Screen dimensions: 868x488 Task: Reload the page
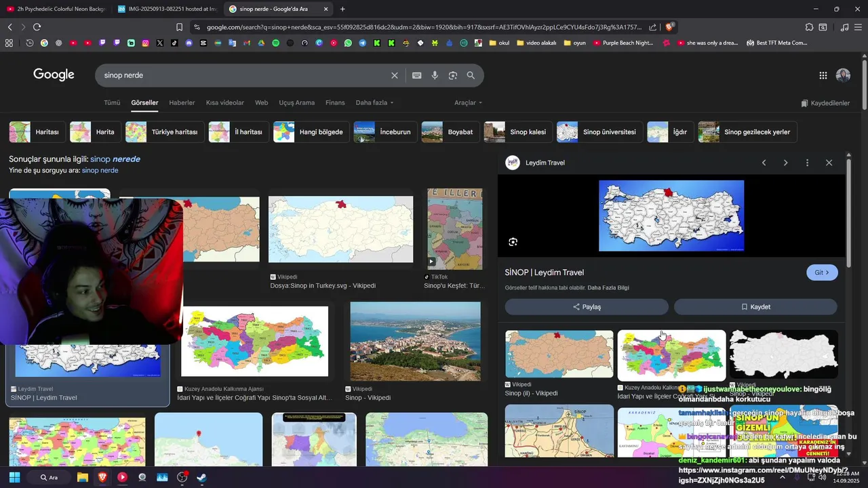[37, 27]
